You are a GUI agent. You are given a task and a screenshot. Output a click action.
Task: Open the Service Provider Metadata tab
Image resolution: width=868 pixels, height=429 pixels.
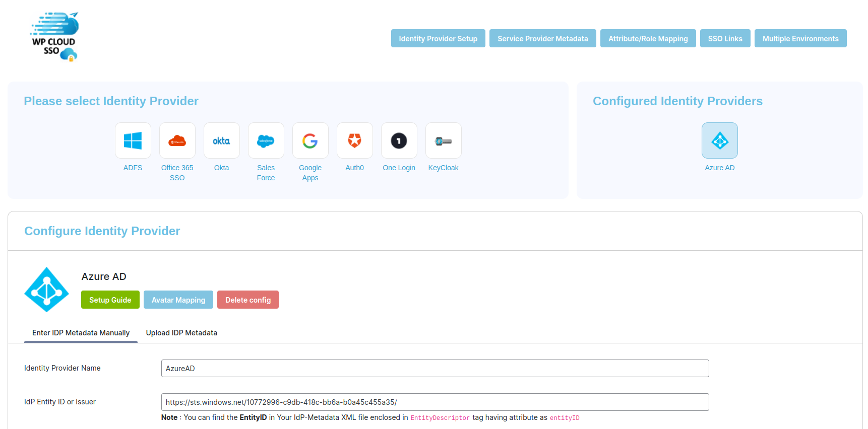coord(543,38)
